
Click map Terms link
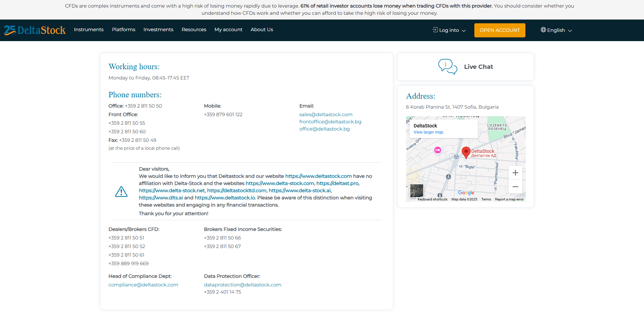click(486, 199)
